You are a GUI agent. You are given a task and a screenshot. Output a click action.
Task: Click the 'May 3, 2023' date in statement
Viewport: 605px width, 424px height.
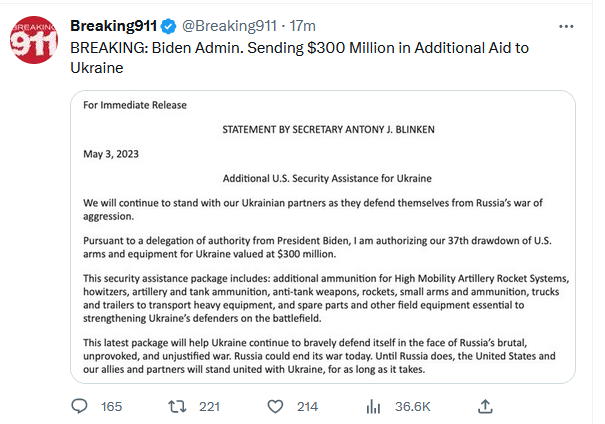[113, 154]
